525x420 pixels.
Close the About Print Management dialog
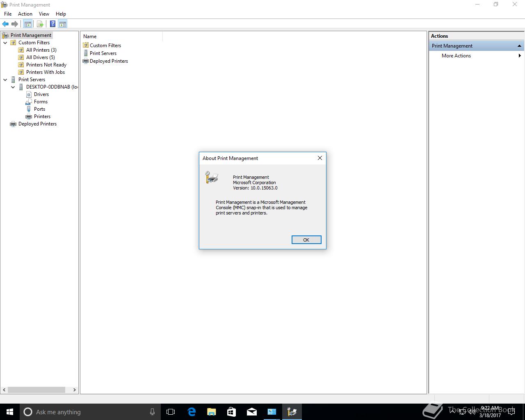pyautogui.click(x=320, y=158)
